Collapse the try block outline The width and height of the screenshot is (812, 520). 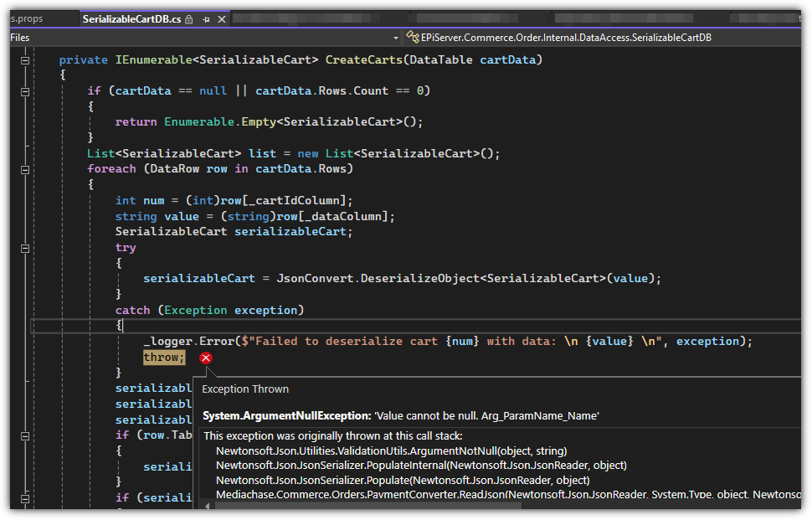[25, 248]
